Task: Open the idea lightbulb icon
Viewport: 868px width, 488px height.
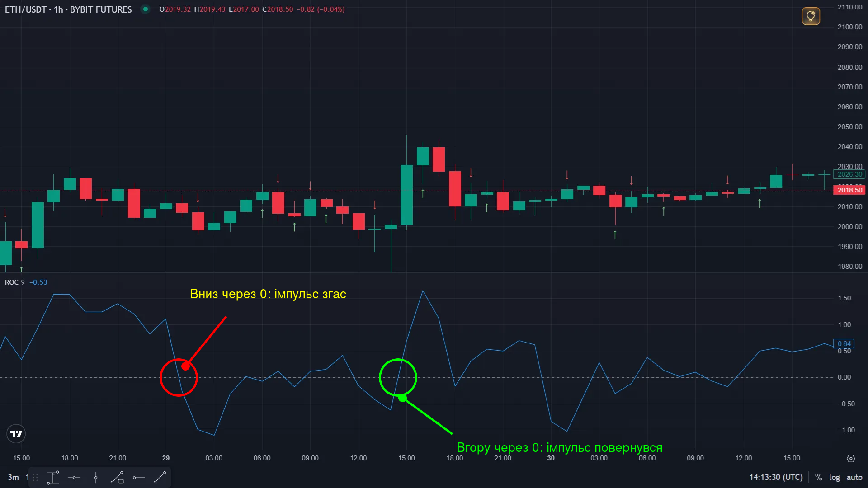Action: (811, 16)
